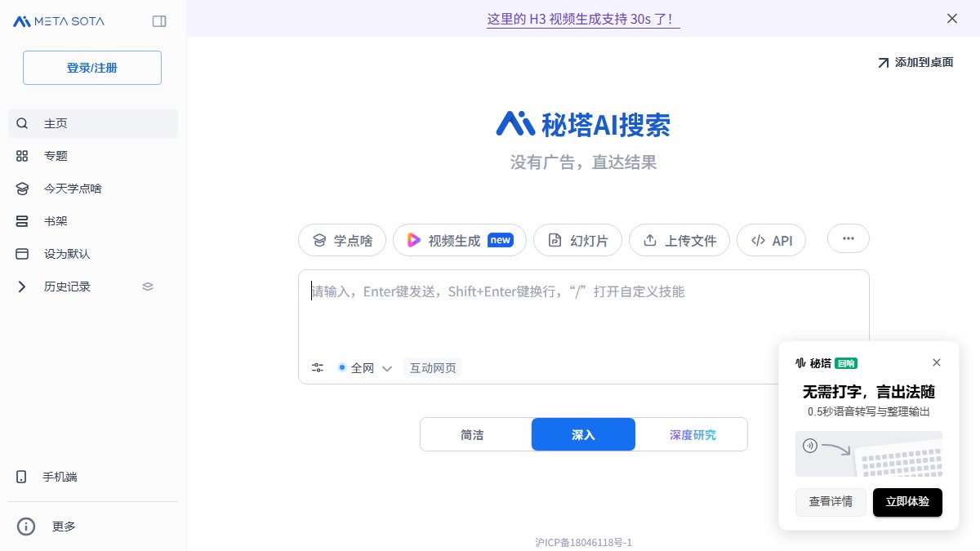
Task: Open the H3 视频生成 announcement link
Action: click(583, 18)
